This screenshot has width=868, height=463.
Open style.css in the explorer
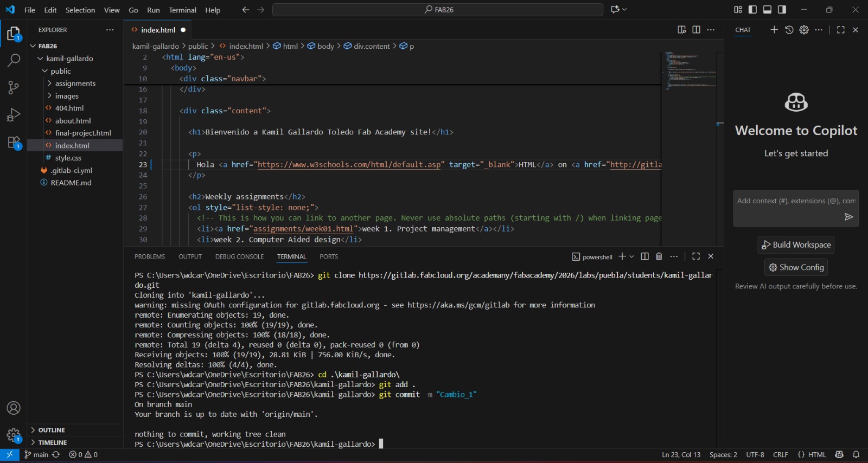tap(68, 158)
